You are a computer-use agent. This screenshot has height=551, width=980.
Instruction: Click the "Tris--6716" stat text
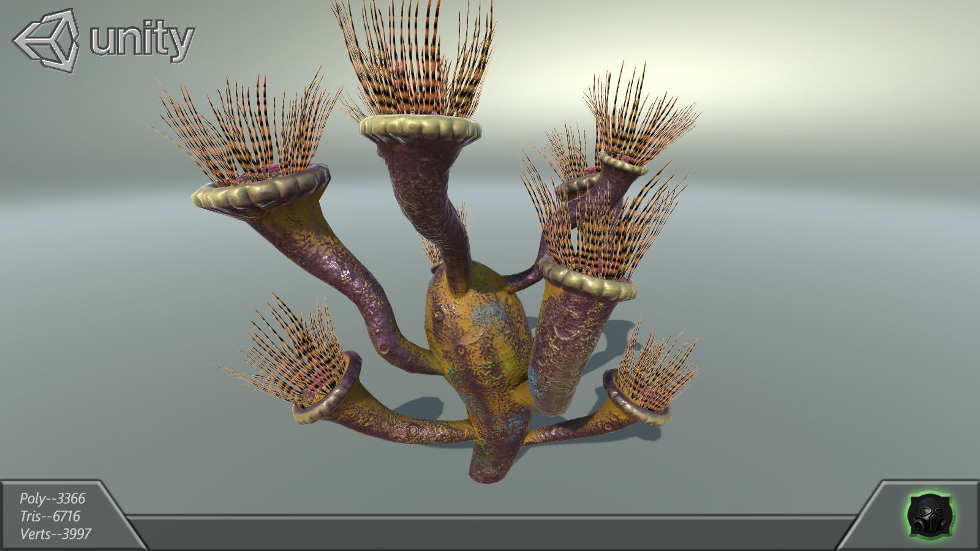click(x=50, y=516)
